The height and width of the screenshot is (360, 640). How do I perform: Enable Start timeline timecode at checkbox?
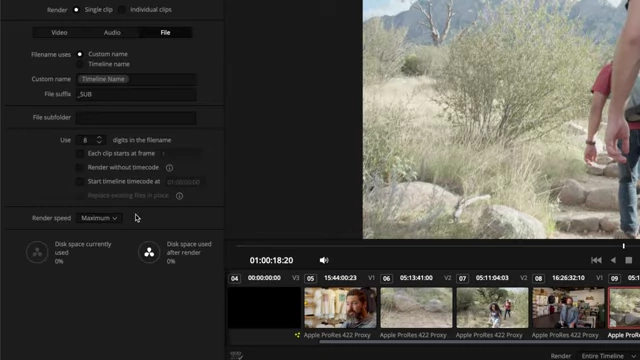point(80,181)
